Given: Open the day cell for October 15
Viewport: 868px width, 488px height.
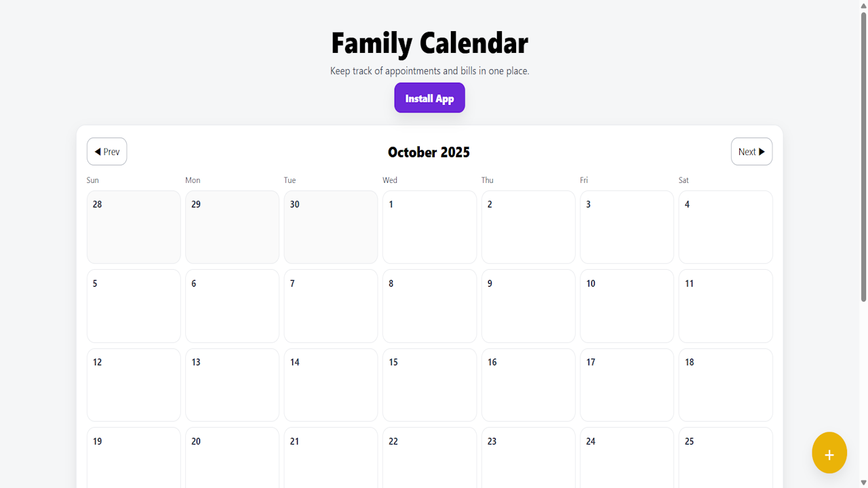Looking at the screenshot, I should tap(429, 385).
